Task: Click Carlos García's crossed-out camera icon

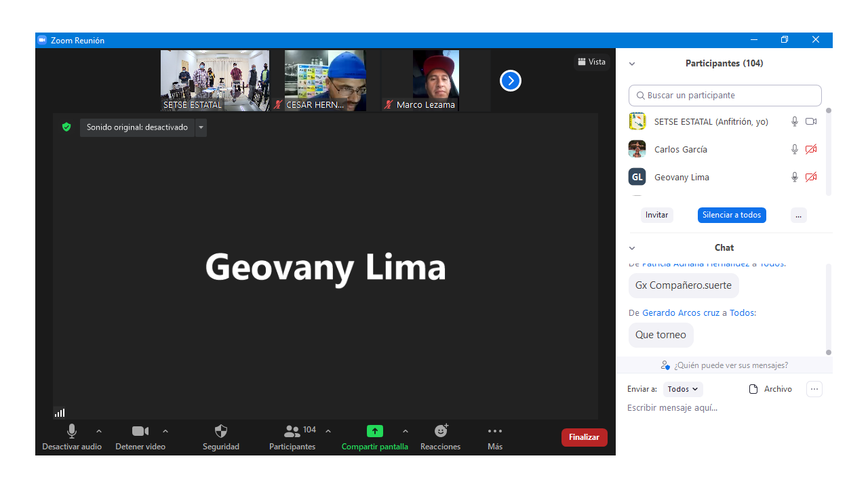Action: [811, 149]
